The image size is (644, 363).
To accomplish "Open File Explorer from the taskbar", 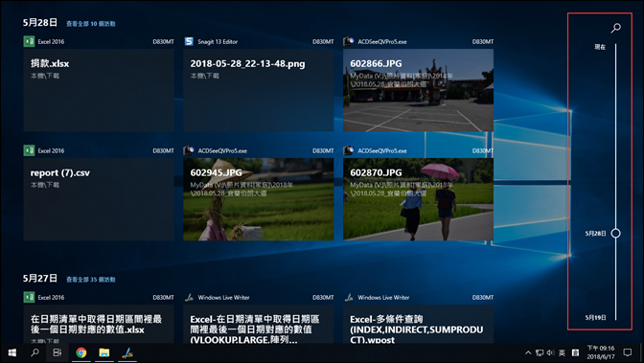I will point(104,352).
